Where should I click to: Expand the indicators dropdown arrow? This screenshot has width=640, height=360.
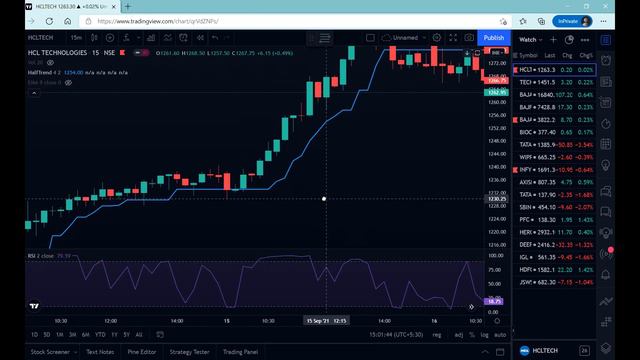138,38
